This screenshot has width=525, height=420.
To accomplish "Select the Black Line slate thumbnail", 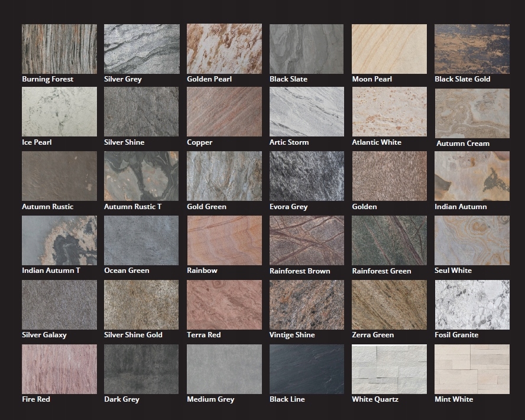I will 307,369.
